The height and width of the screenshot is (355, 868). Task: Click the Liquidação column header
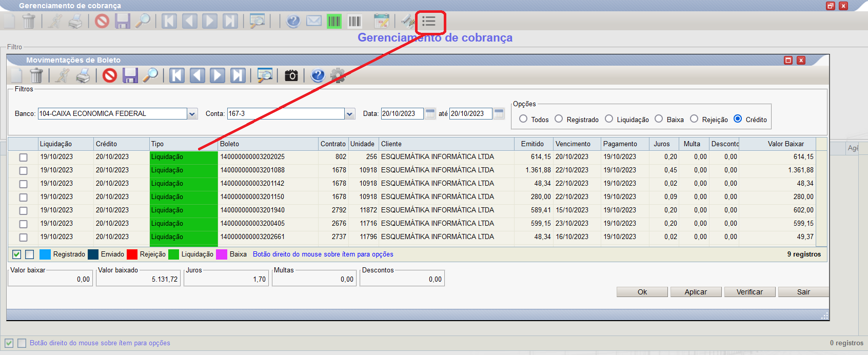66,144
